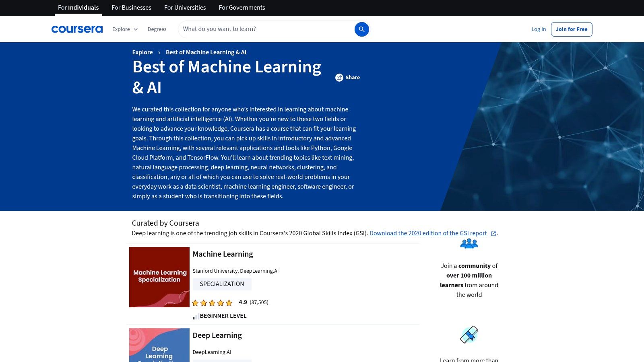Click the search magnifier icon
The width and height of the screenshot is (644, 362).
[x=361, y=29]
